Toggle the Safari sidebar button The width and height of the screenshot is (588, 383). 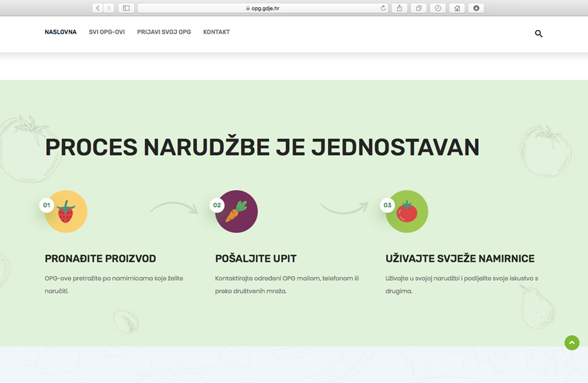pos(126,8)
